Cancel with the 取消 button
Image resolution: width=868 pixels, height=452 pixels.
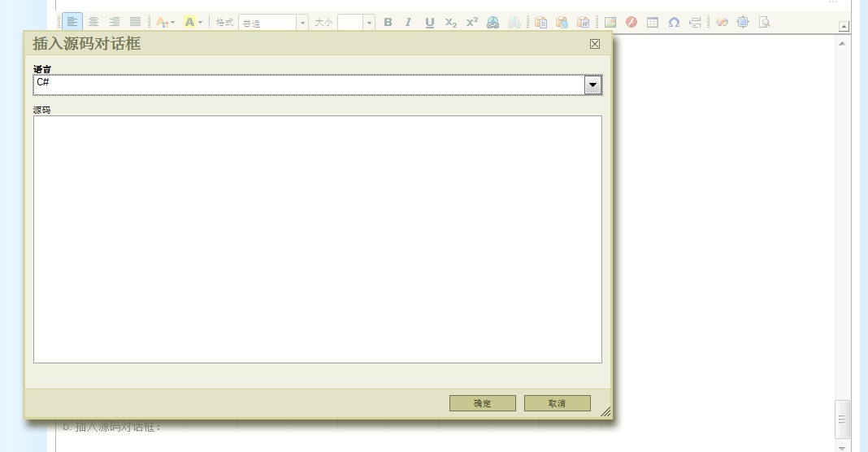click(558, 403)
